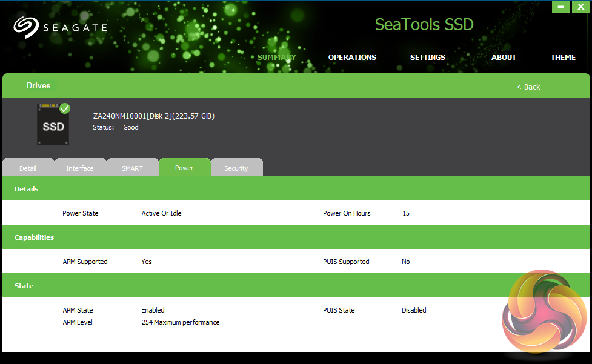Click the green checkmark status badge

point(65,108)
